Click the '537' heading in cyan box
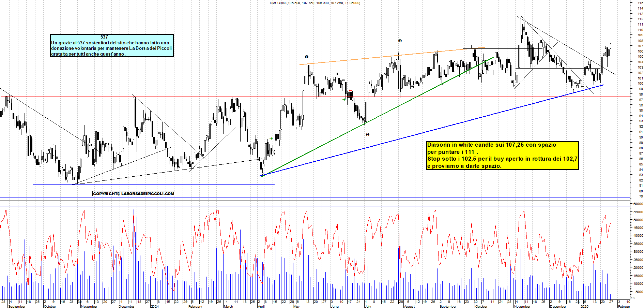644x308 pixels. [104, 37]
